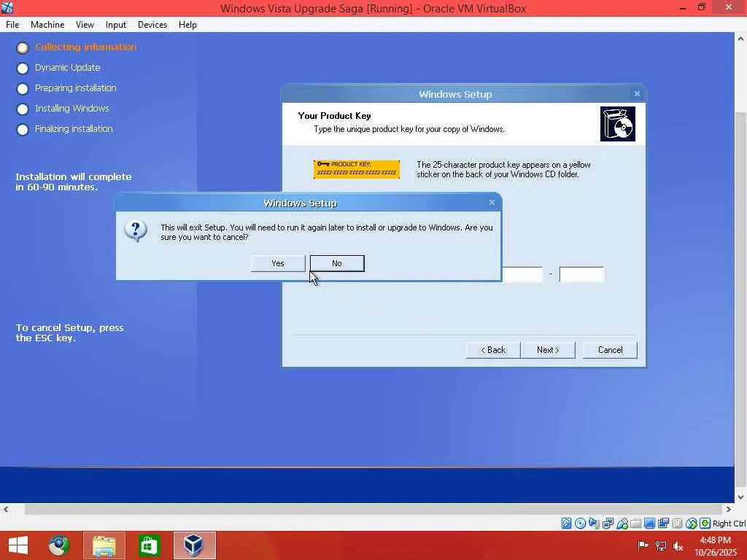Click the vertical scrollbar up arrow

pyautogui.click(x=740, y=39)
